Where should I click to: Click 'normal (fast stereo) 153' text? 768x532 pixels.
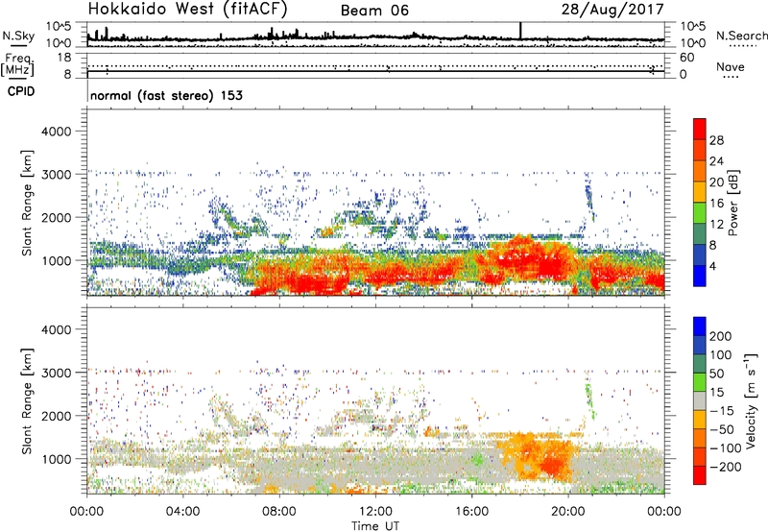166,95
